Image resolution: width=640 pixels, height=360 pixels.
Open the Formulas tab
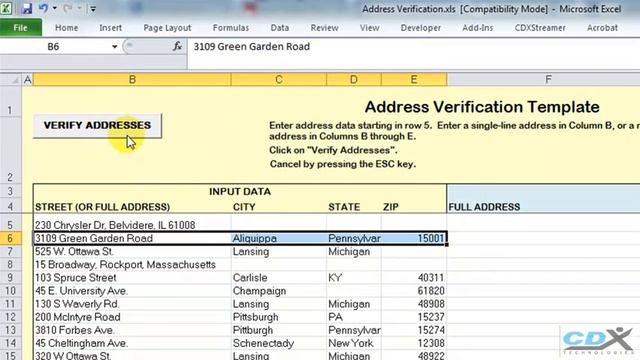[231, 28]
